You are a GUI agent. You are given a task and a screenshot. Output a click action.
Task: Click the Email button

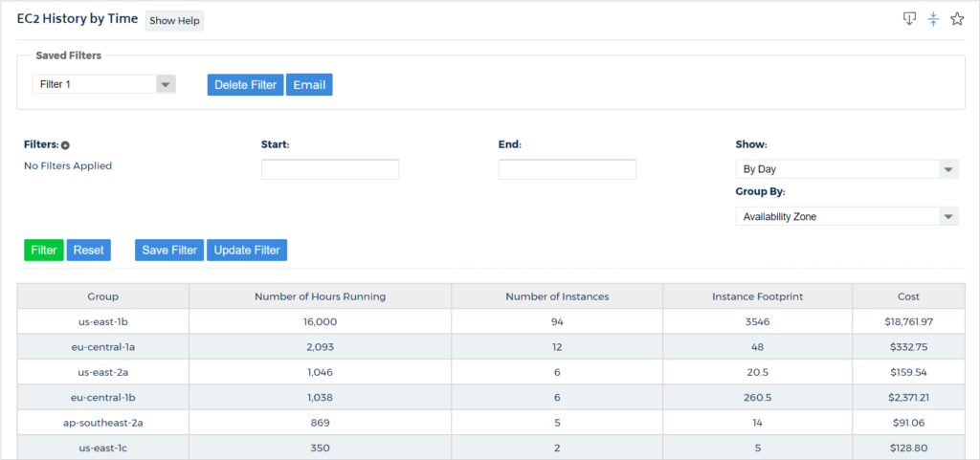click(309, 85)
